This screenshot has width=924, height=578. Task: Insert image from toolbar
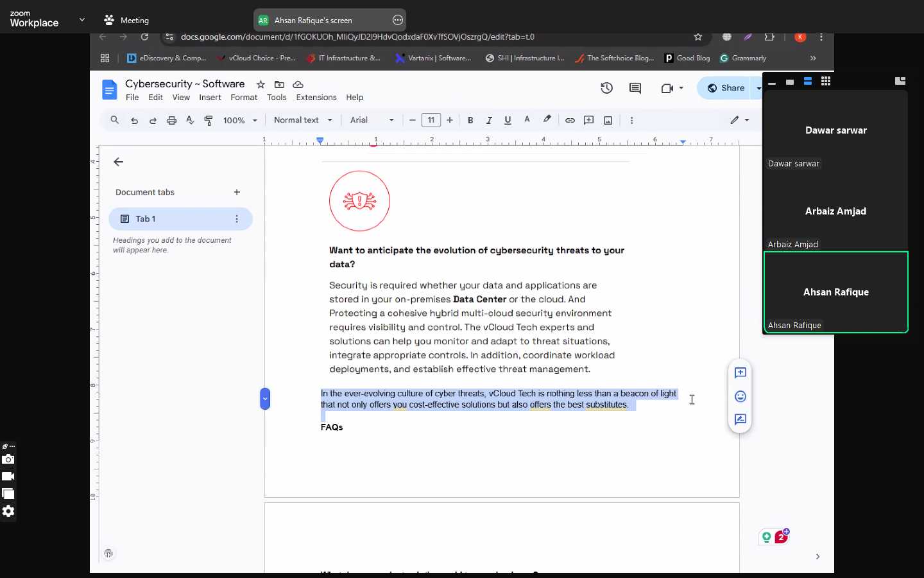tap(608, 120)
